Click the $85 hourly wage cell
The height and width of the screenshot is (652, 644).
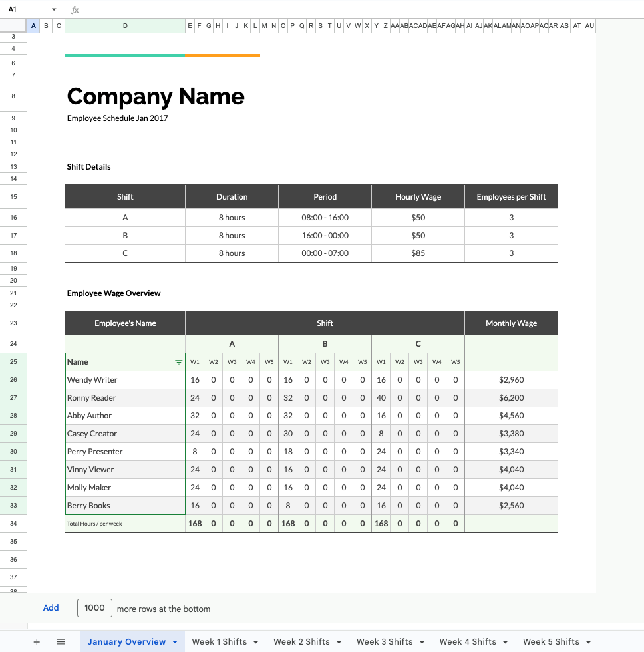tap(418, 253)
